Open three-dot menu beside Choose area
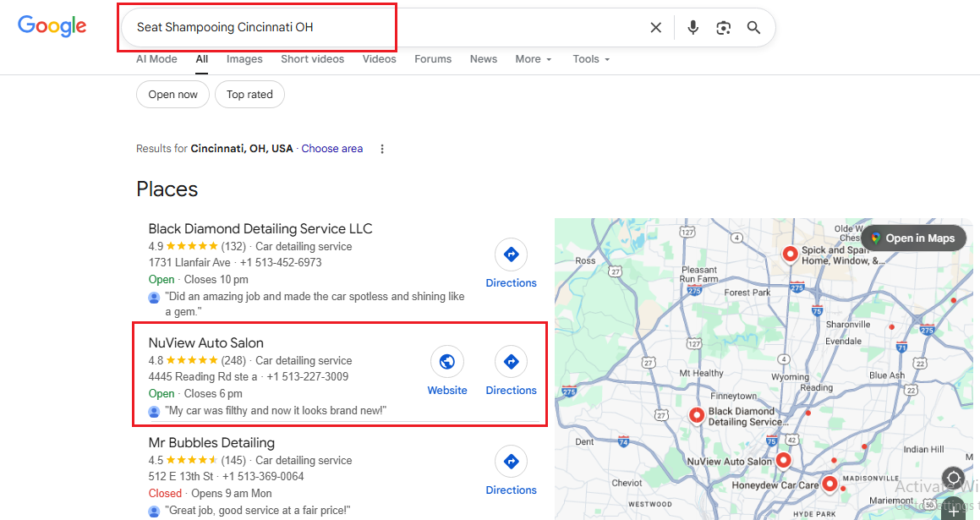 click(x=382, y=149)
